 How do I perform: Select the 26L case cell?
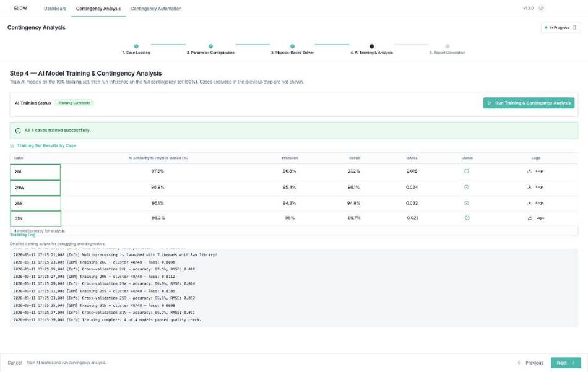coord(35,171)
